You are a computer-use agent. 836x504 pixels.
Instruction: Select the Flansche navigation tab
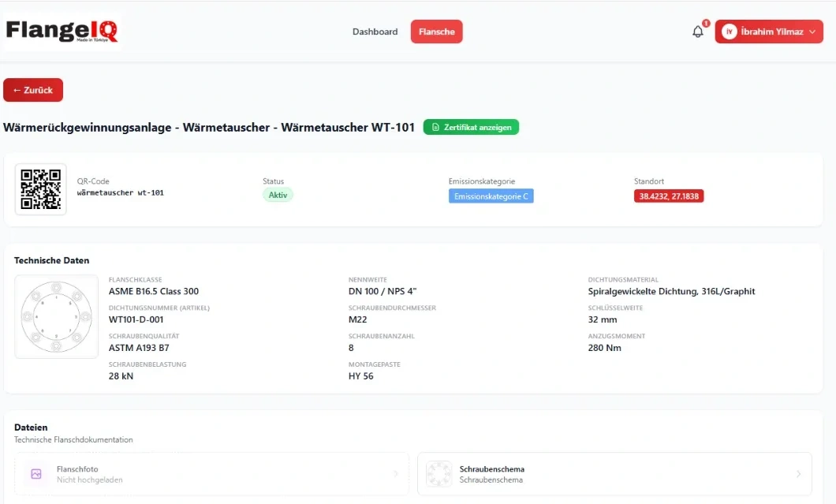point(437,32)
